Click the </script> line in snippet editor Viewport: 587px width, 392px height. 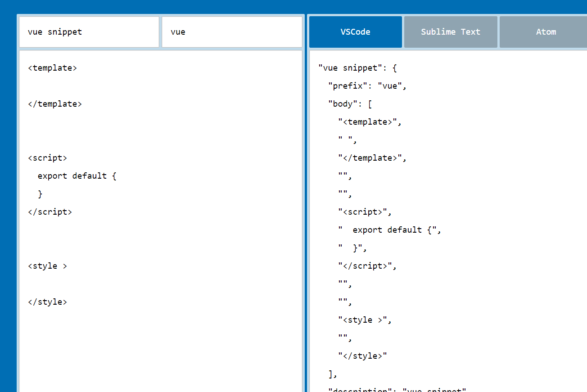(50, 212)
